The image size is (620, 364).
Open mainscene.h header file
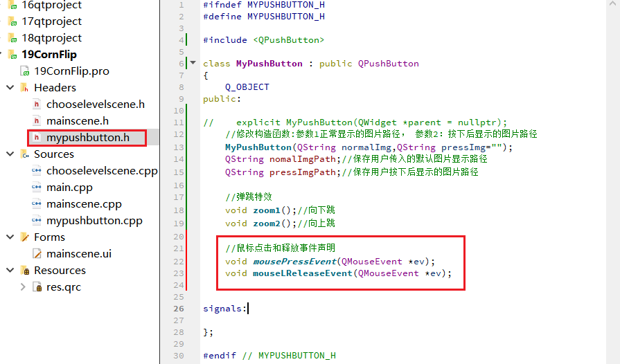78,121
